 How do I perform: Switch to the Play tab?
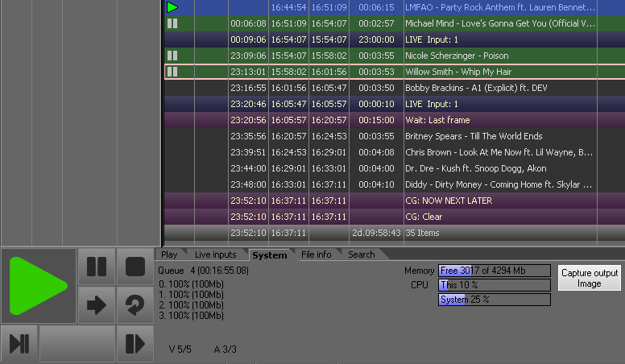pos(169,254)
